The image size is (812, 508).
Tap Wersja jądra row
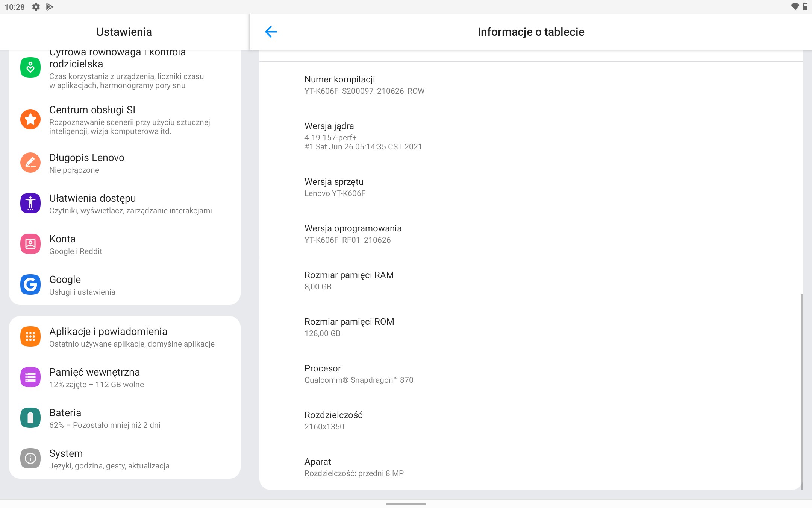(531, 136)
